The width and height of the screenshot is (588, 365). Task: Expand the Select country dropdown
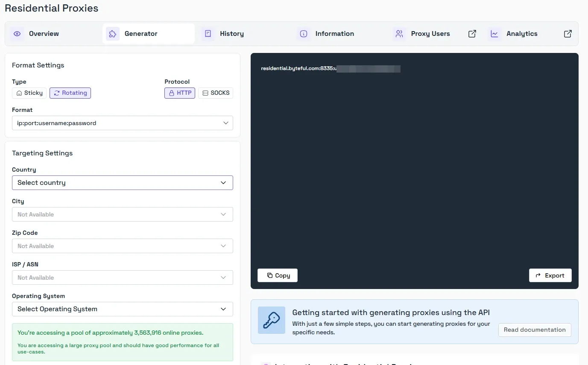pyautogui.click(x=123, y=183)
